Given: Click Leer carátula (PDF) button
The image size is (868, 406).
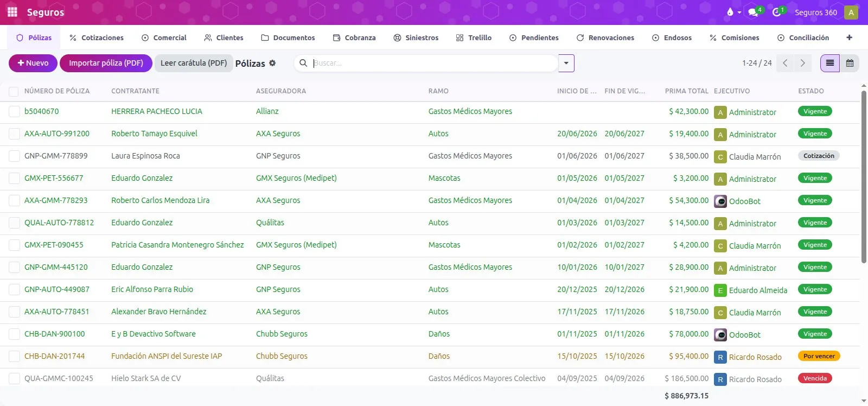Looking at the screenshot, I should tap(194, 63).
